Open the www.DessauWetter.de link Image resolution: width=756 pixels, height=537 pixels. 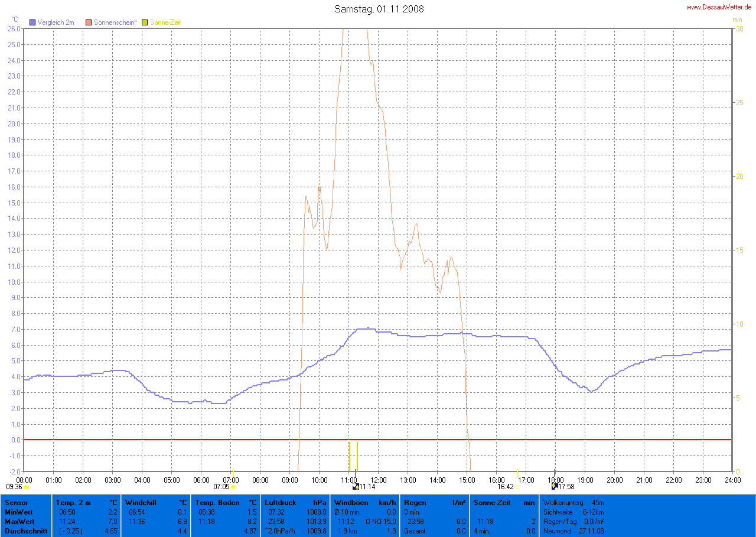[x=719, y=7]
